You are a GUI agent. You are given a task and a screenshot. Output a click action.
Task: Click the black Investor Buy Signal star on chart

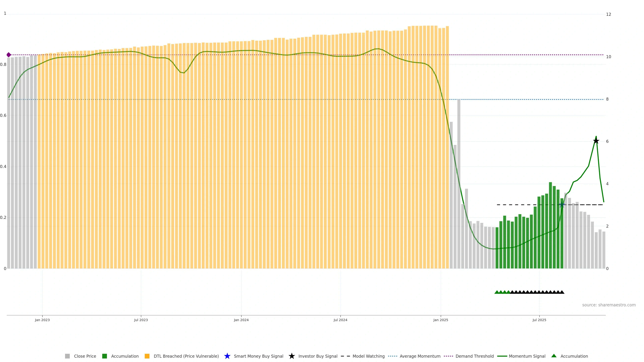[596, 141]
